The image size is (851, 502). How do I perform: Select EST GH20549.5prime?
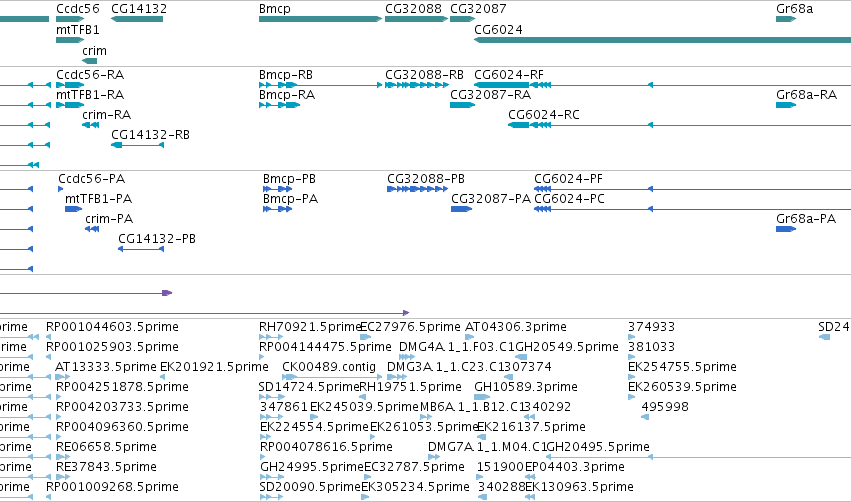pyautogui.click(x=567, y=347)
